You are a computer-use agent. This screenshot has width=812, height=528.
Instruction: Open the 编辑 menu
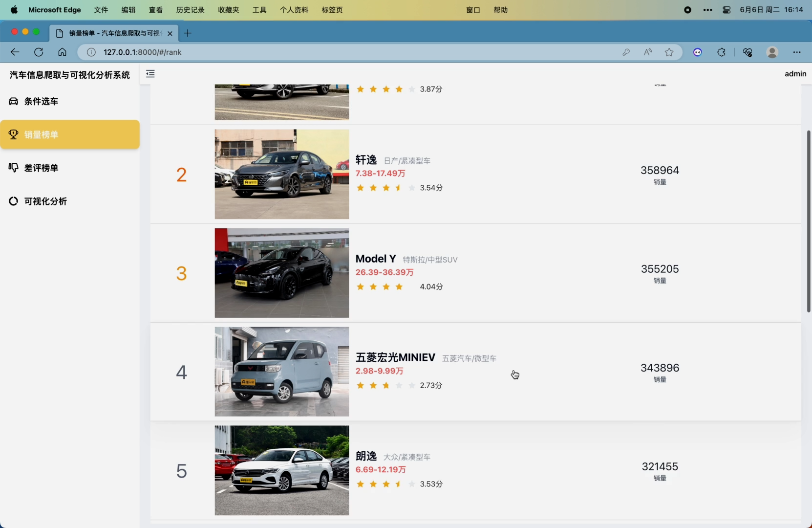pyautogui.click(x=128, y=10)
